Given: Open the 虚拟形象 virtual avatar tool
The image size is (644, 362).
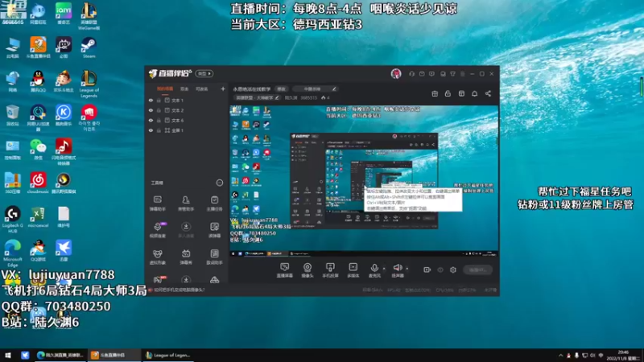Looking at the screenshot, I should coord(157,257).
